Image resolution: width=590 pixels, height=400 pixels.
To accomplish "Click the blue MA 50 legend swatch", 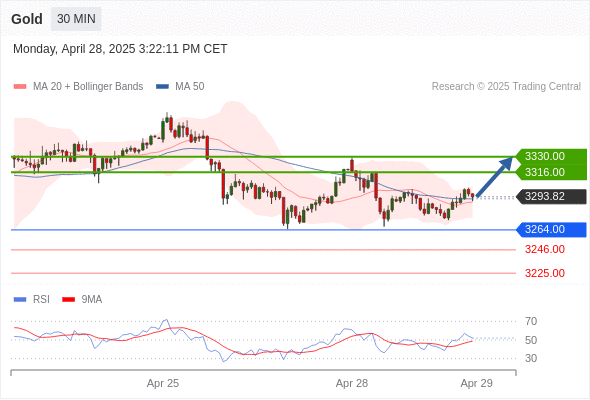I will click(162, 87).
